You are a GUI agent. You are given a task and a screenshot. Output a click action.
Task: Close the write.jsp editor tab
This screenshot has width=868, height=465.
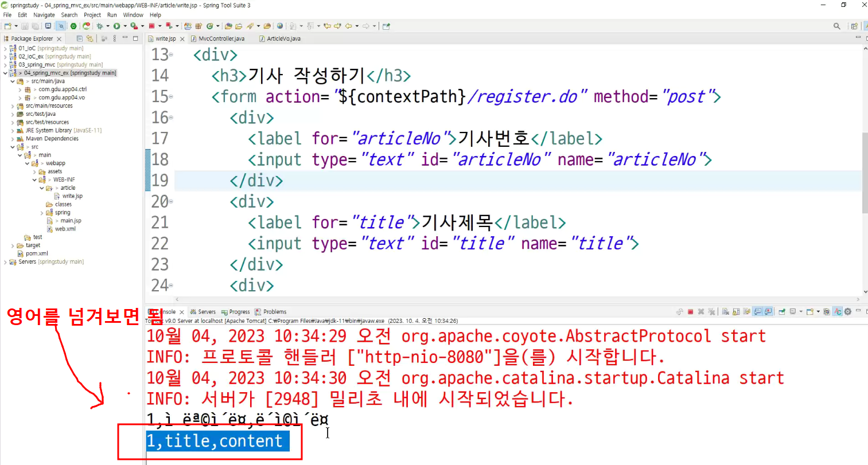[x=182, y=39]
